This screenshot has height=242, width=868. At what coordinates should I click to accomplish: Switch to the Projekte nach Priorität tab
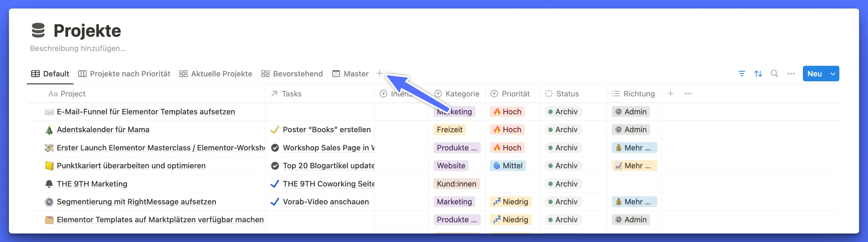point(124,74)
